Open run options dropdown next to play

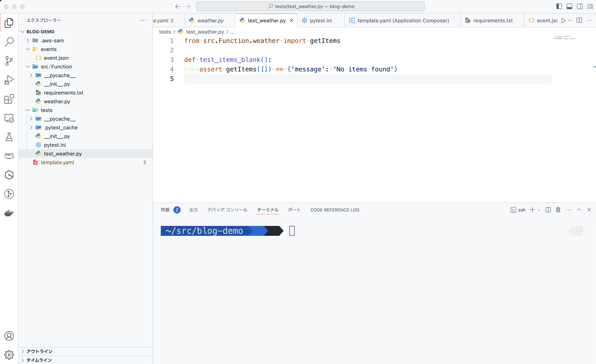(x=570, y=21)
